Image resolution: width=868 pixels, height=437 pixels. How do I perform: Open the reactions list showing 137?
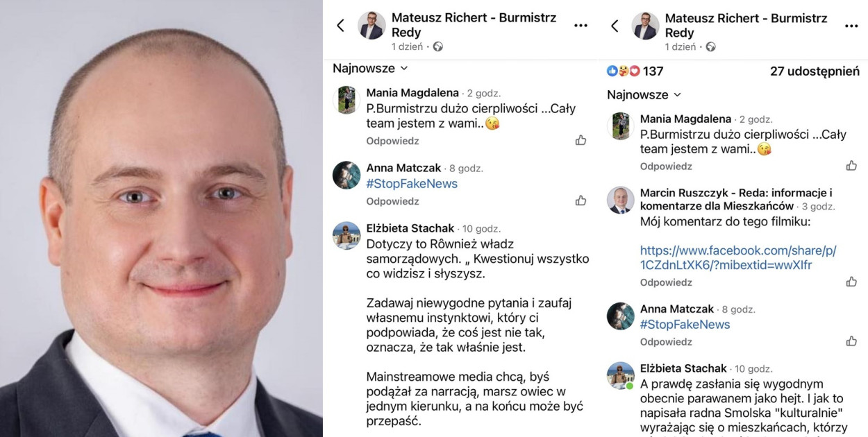pos(635,71)
